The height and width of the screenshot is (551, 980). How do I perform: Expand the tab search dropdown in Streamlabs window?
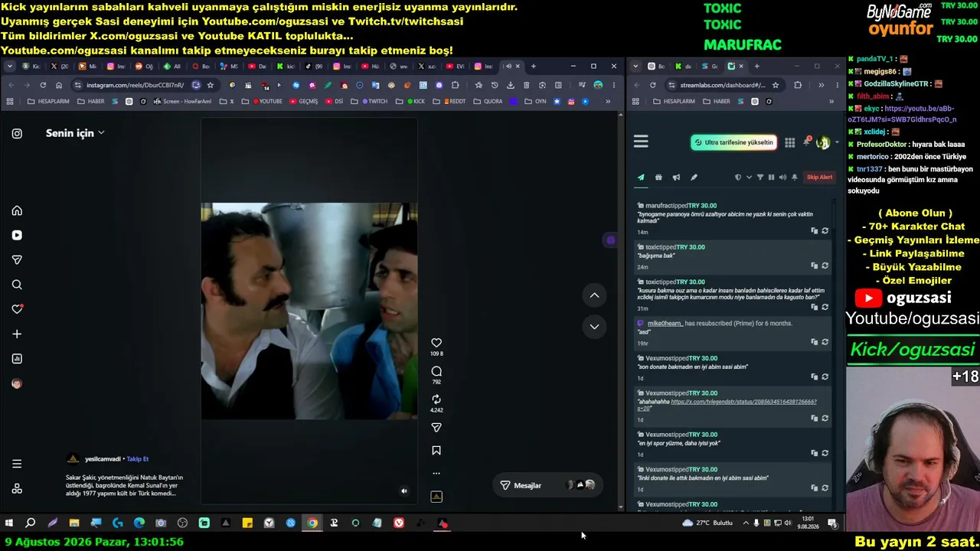[635, 67]
